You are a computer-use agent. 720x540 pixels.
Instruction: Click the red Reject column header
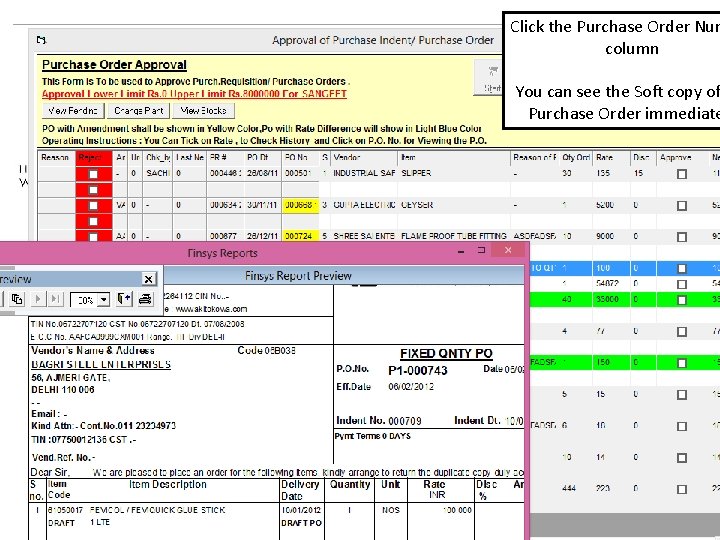pos(94,158)
